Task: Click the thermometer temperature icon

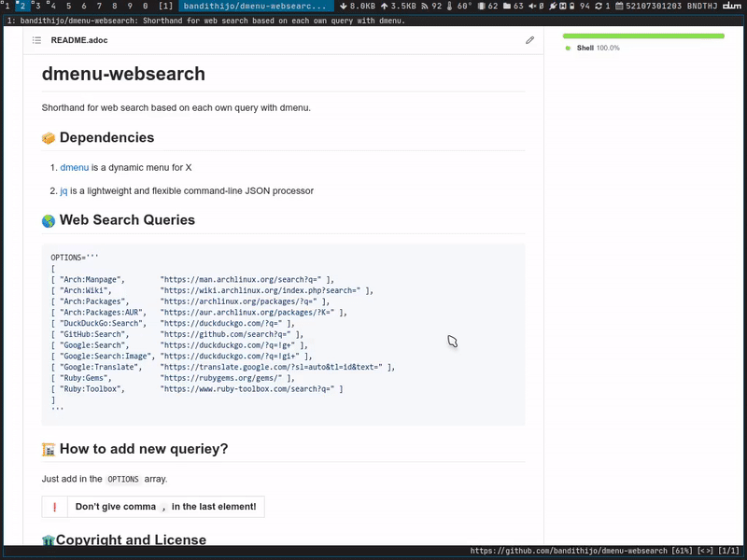Action: point(449,7)
